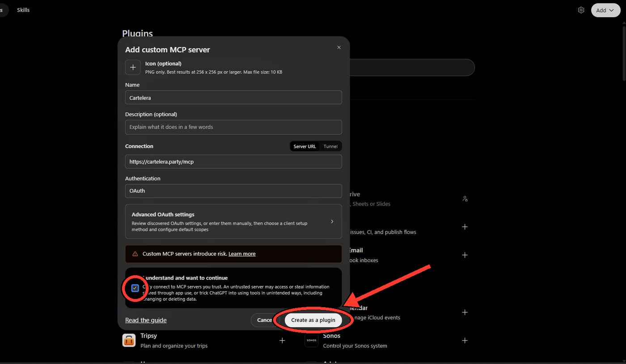The height and width of the screenshot is (364, 626).
Task: Click the plus icon to upload plugin icon
Action: click(x=133, y=67)
